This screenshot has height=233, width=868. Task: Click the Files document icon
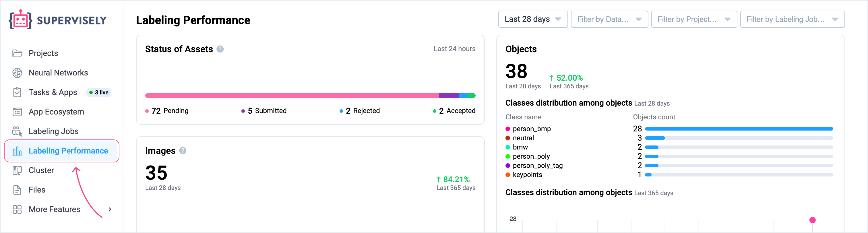tap(17, 190)
